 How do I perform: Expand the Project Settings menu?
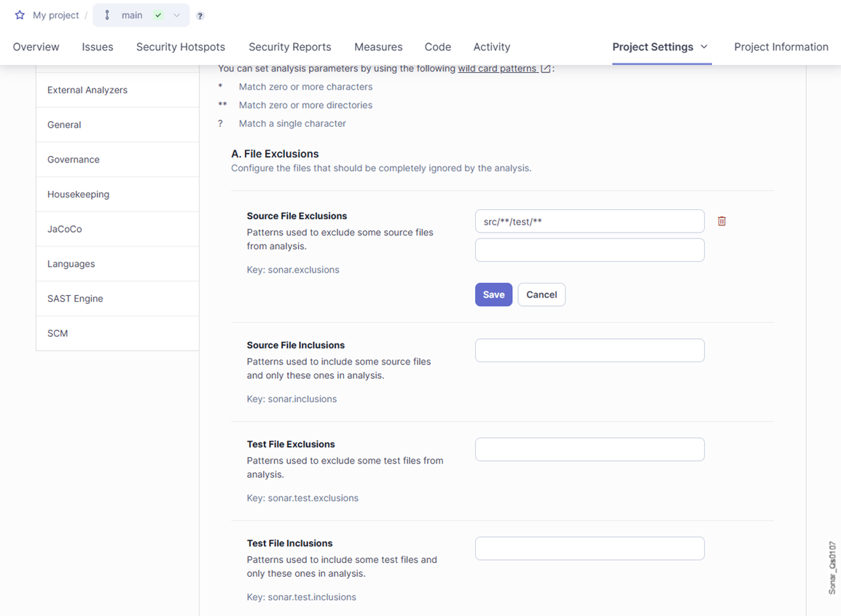coord(661,47)
